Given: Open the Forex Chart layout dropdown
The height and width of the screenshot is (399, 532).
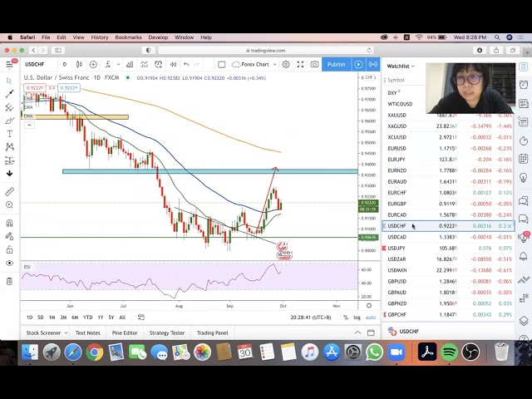Looking at the screenshot, I should click(254, 64).
